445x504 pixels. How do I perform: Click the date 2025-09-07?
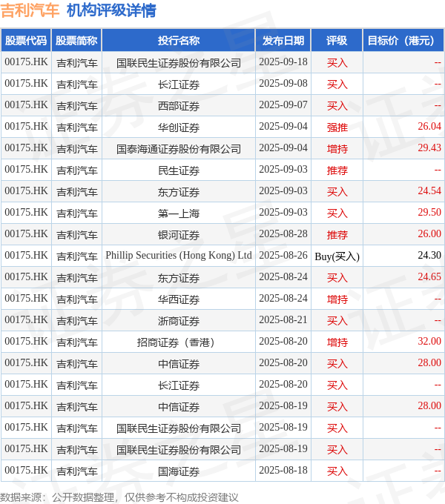pyautogui.click(x=283, y=105)
